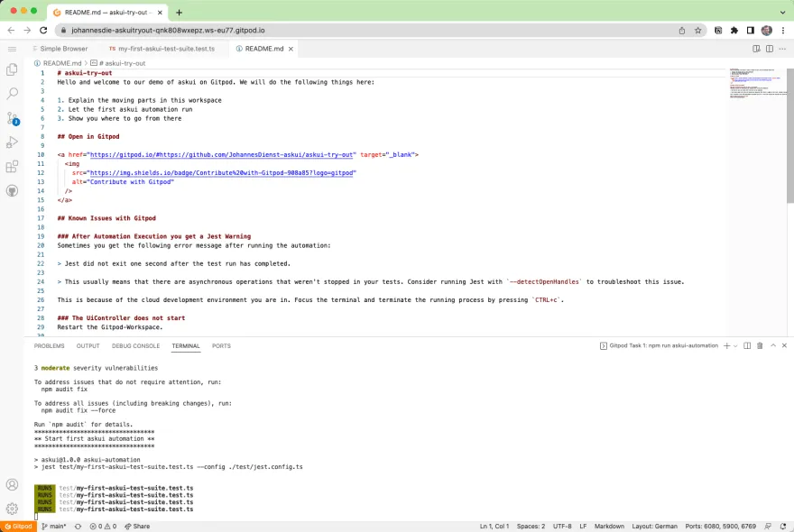This screenshot has width=794, height=532.
Task: Change language mode Markdown
Action: tap(609, 527)
